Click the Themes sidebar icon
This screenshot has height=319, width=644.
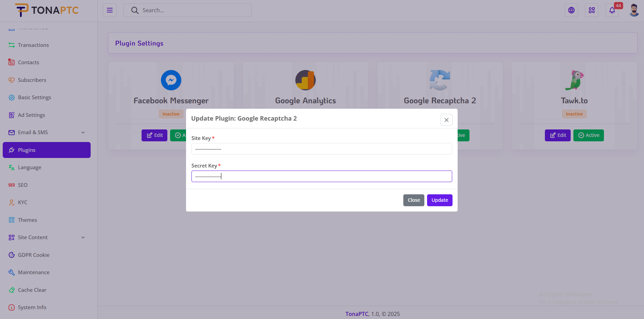click(12, 220)
